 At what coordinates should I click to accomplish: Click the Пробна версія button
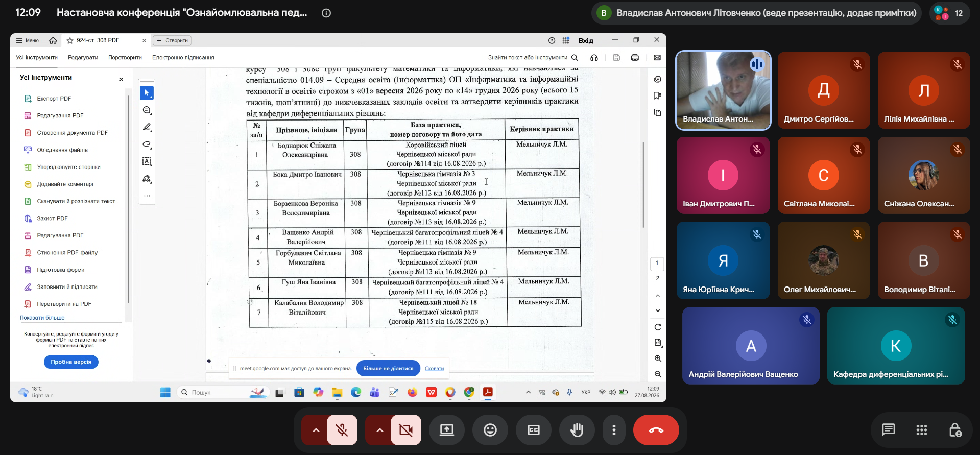[x=71, y=362]
